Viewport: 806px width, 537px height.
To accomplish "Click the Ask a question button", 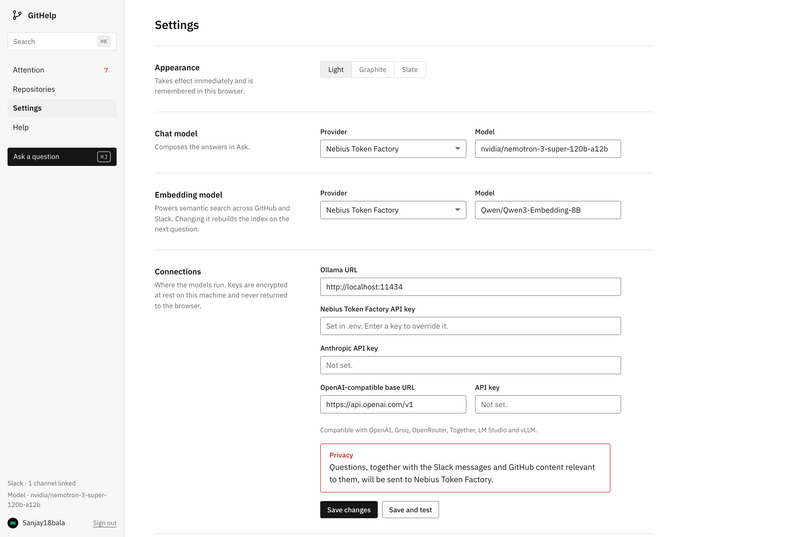I will (62, 157).
